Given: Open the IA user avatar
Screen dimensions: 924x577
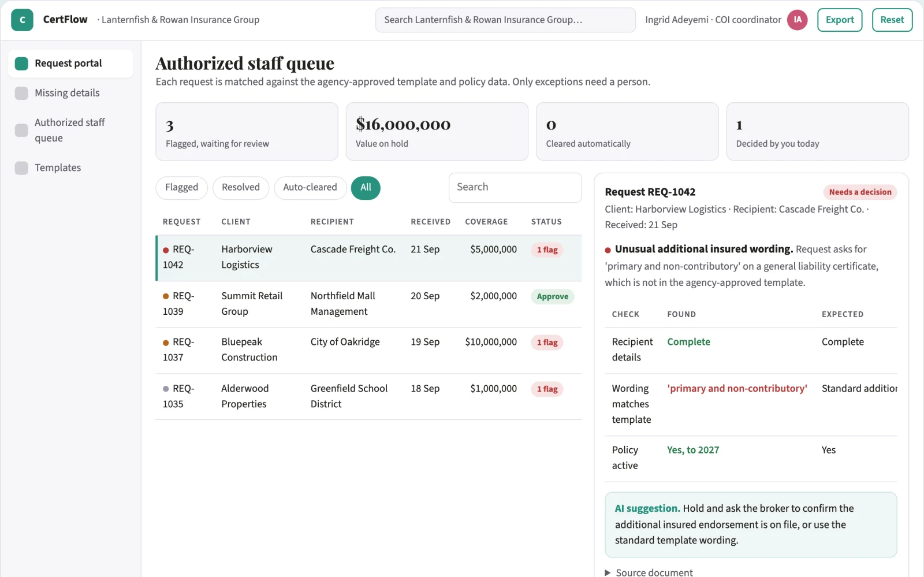Looking at the screenshot, I should [x=797, y=20].
